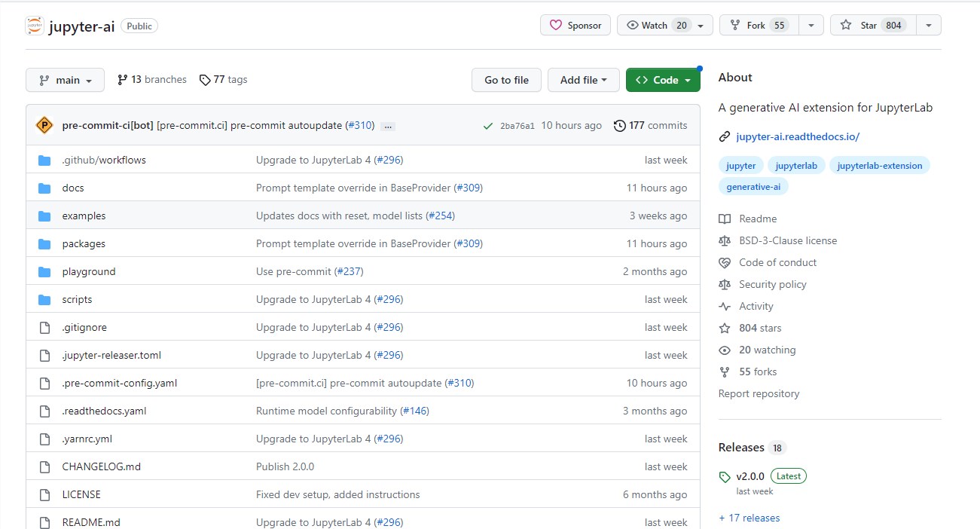This screenshot has height=529, width=980.
Task: Open pull request #310 in commit header
Action: click(359, 125)
